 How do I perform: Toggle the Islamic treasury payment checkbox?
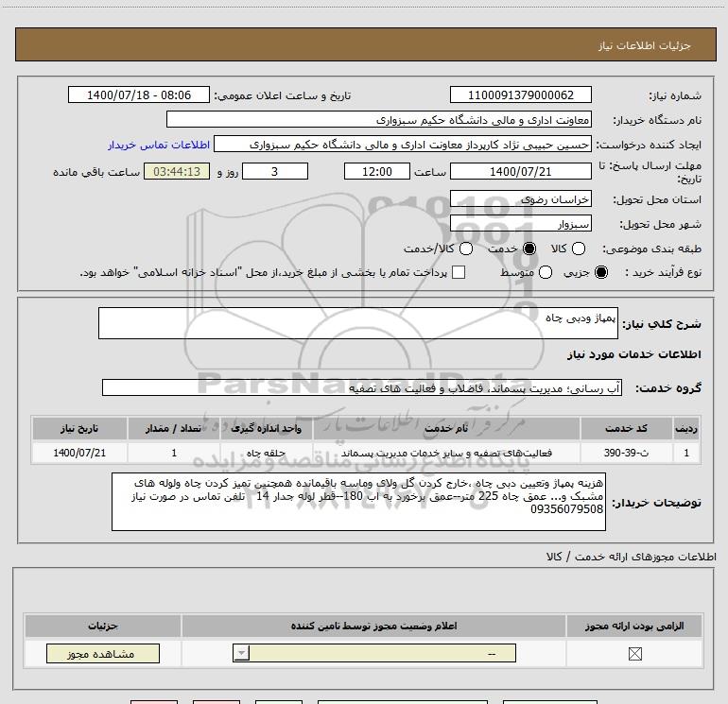pos(459,272)
